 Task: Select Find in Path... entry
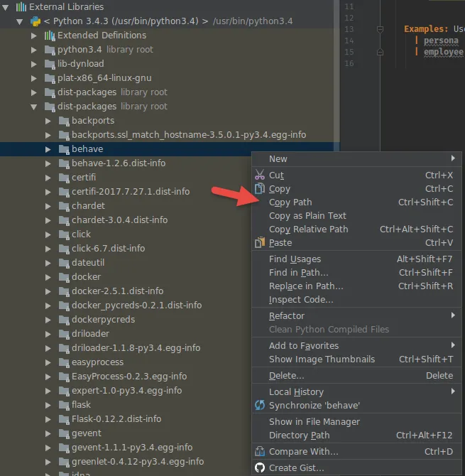[x=356, y=273]
